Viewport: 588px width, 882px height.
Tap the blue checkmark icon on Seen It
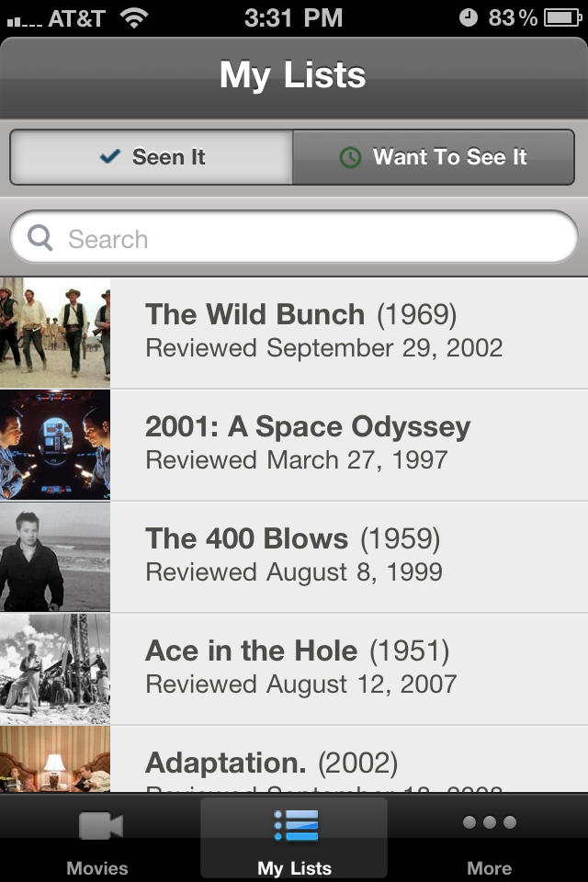(110, 156)
